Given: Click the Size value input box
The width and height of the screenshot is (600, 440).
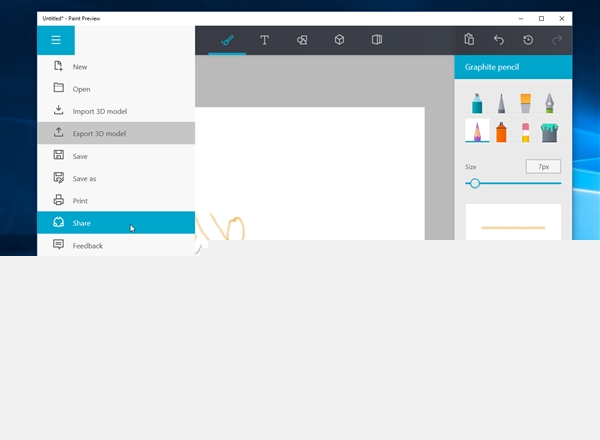Looking at the screenshot, I should (x=543, y=166).
